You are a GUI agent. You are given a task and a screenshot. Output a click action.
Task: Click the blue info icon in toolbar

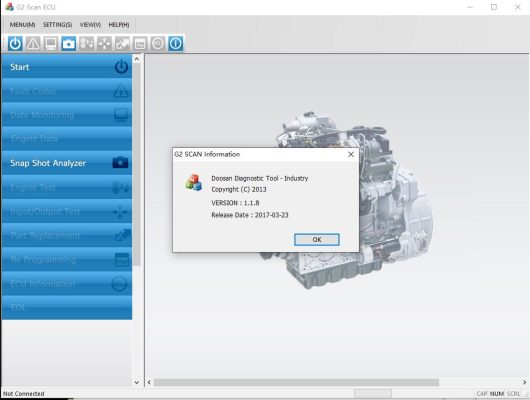[x=176, y=44]
